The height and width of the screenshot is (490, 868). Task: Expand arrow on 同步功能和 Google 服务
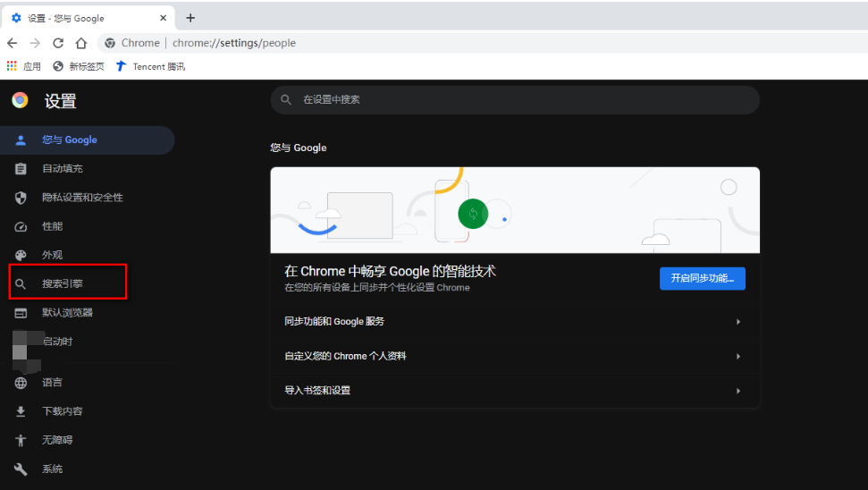click(x=737, y=322)
